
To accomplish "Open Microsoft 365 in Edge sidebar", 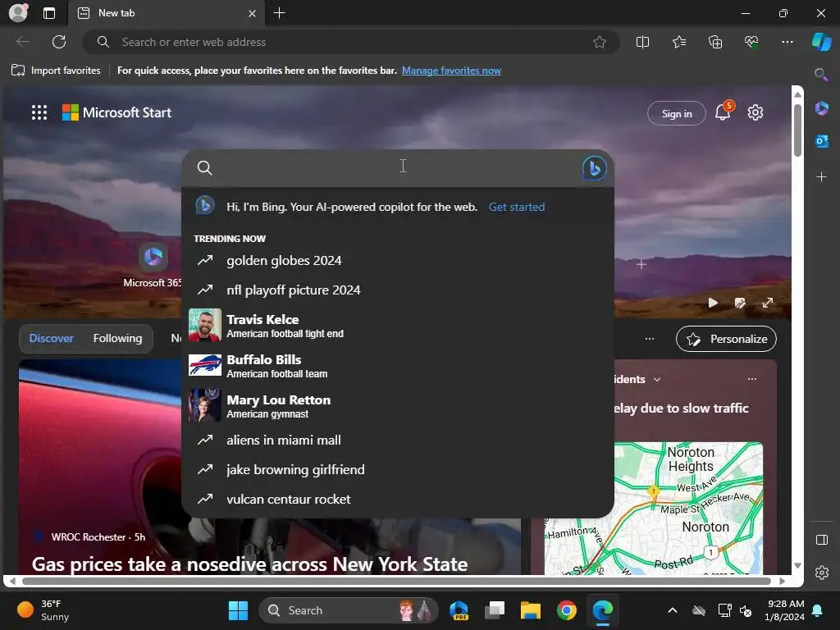I will pos(821,109).
